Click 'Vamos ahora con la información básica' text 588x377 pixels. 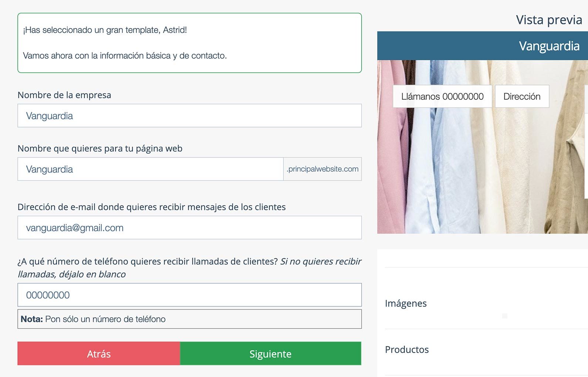click(x=125, y=56)
